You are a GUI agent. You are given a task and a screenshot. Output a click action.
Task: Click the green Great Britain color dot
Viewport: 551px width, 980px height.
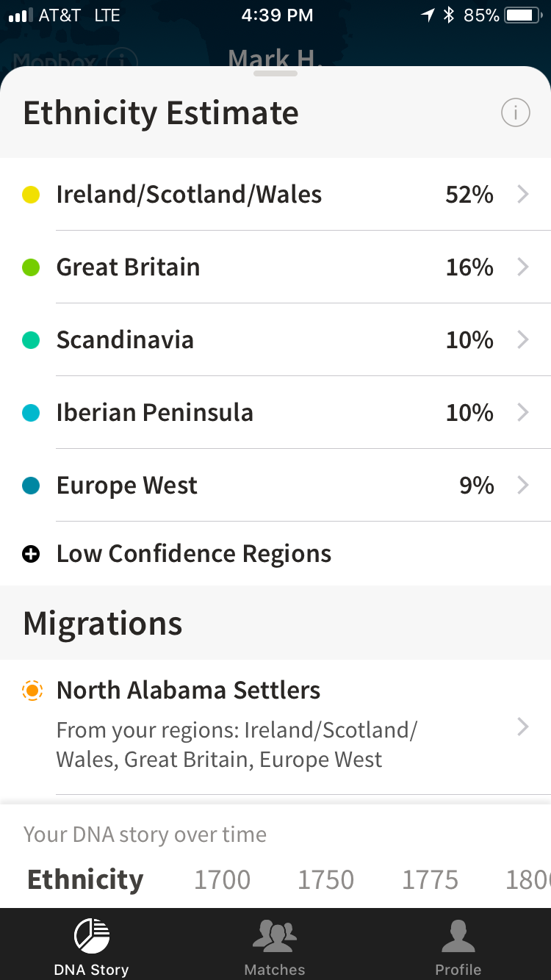[x=31, y=267]
